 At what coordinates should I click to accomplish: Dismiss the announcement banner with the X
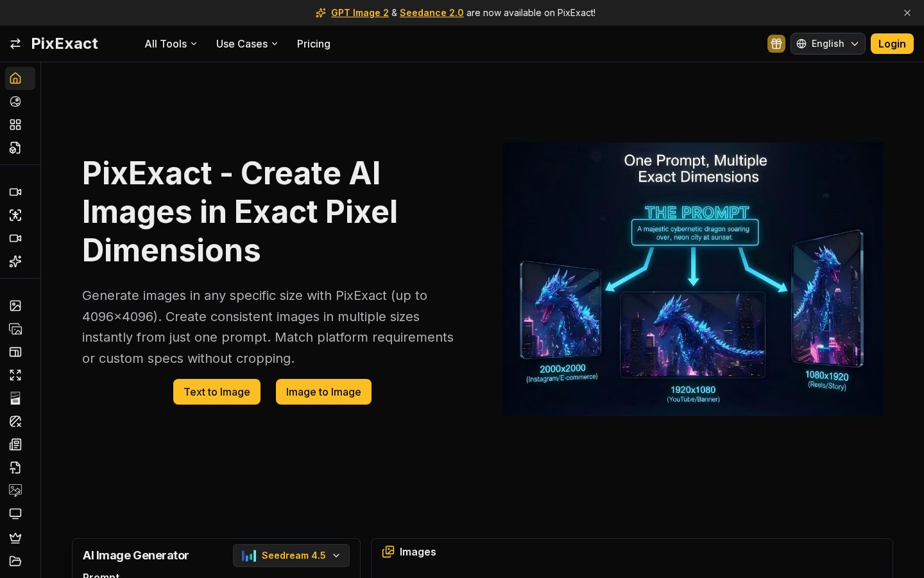point(907,13)
